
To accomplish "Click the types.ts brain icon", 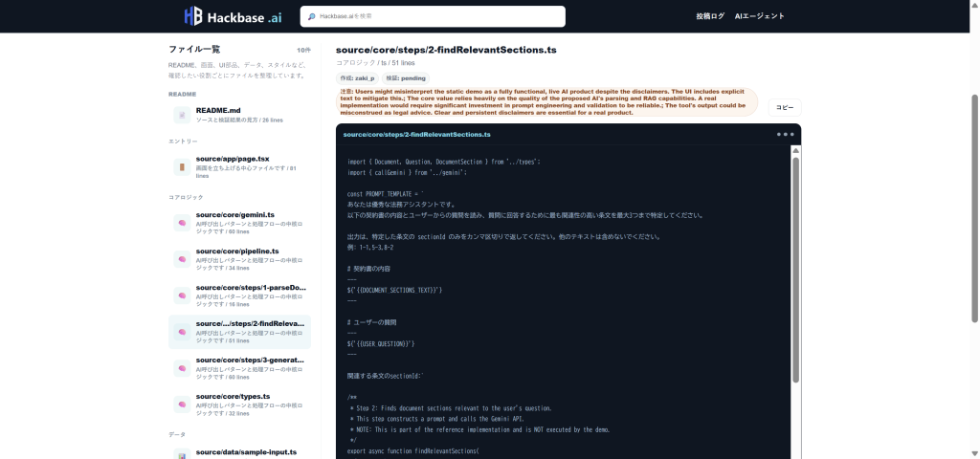I will tap(182, 404).
